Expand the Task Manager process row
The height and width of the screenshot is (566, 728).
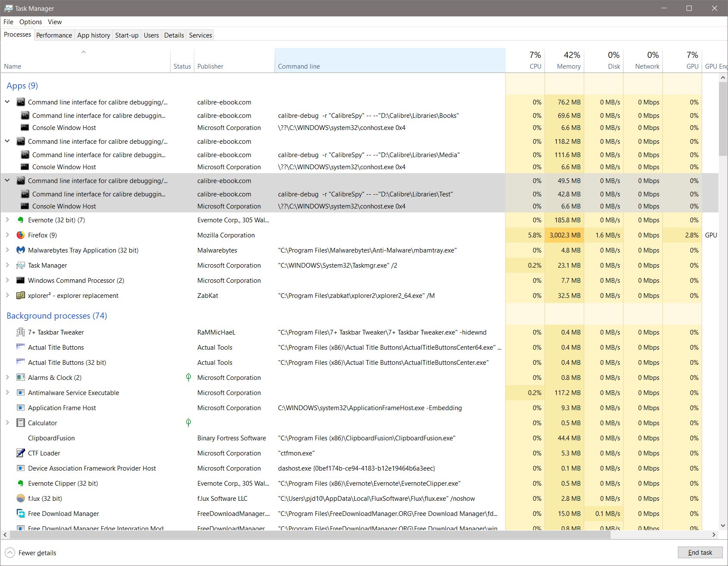(7, 265)
